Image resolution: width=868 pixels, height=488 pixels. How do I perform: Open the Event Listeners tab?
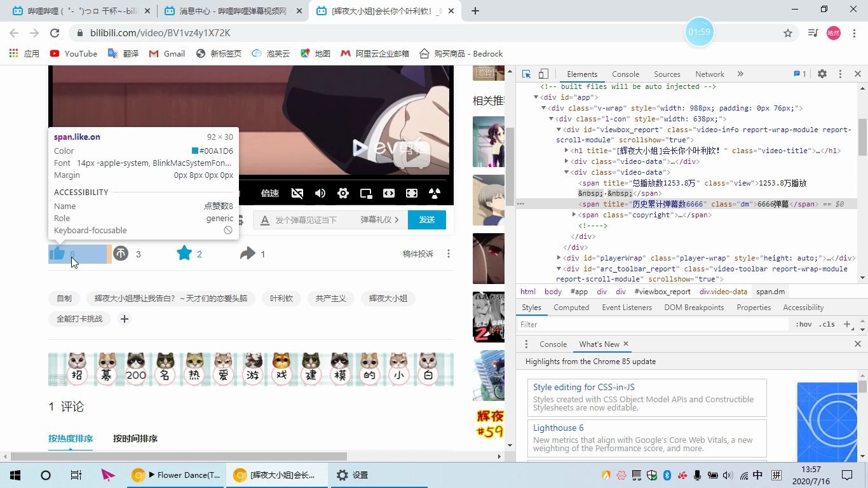[627, 308]
